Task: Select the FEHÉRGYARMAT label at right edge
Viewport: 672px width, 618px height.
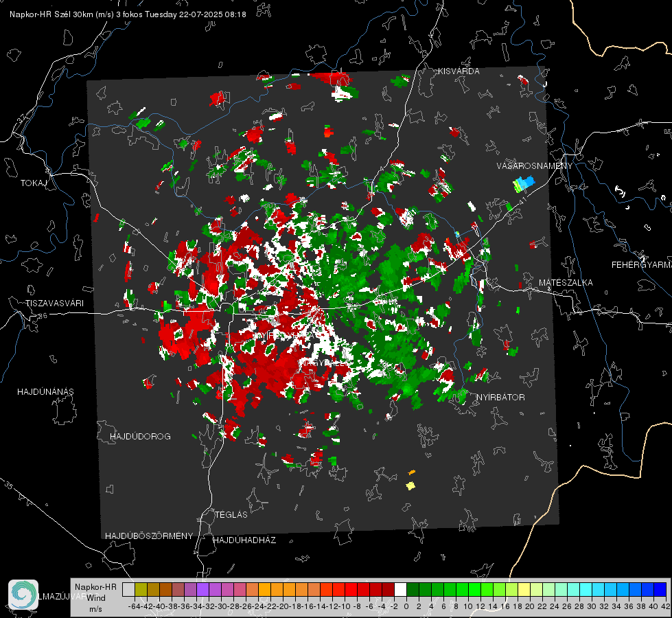Action: [x=641, y=265]
